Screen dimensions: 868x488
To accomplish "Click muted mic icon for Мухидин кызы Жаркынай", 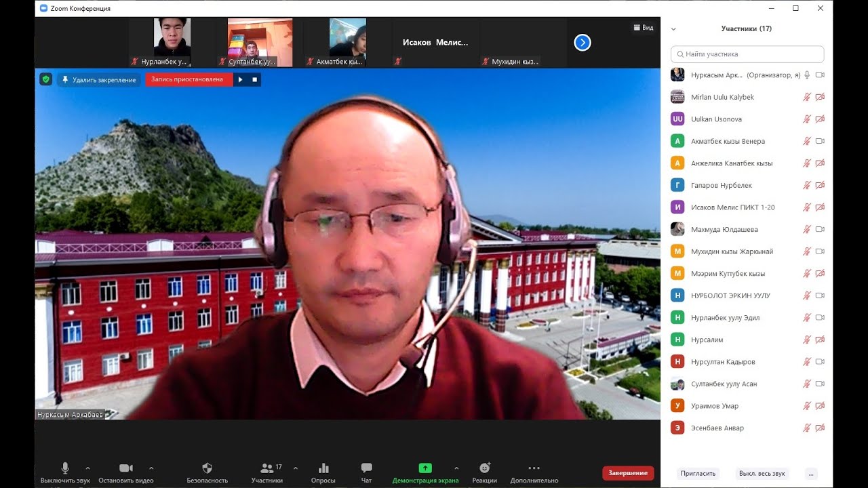I will pos(807,251).
